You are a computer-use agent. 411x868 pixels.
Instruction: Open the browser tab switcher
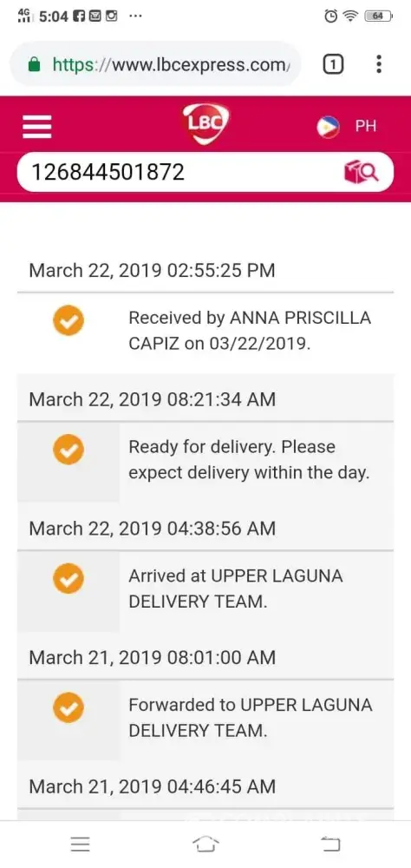[x=332, y=65]
